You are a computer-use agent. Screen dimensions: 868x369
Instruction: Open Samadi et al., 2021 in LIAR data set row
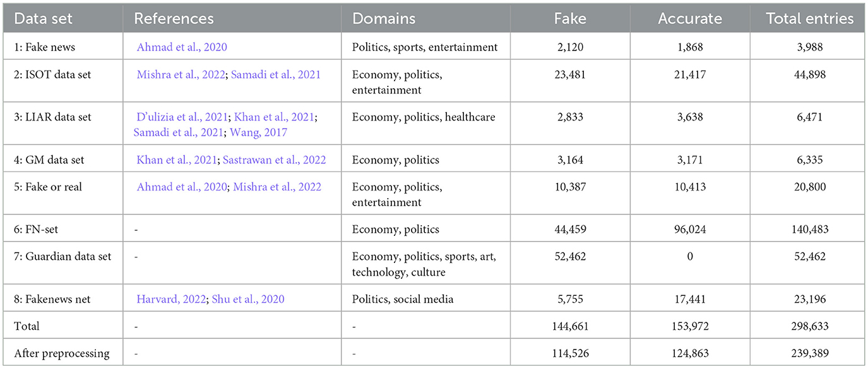click(179, 132)
